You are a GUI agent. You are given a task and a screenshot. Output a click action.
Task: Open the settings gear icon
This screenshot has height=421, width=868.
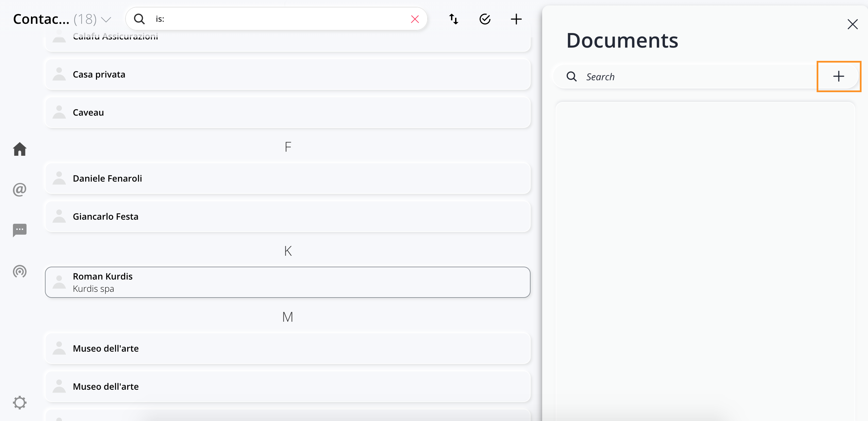coord(20,403)
